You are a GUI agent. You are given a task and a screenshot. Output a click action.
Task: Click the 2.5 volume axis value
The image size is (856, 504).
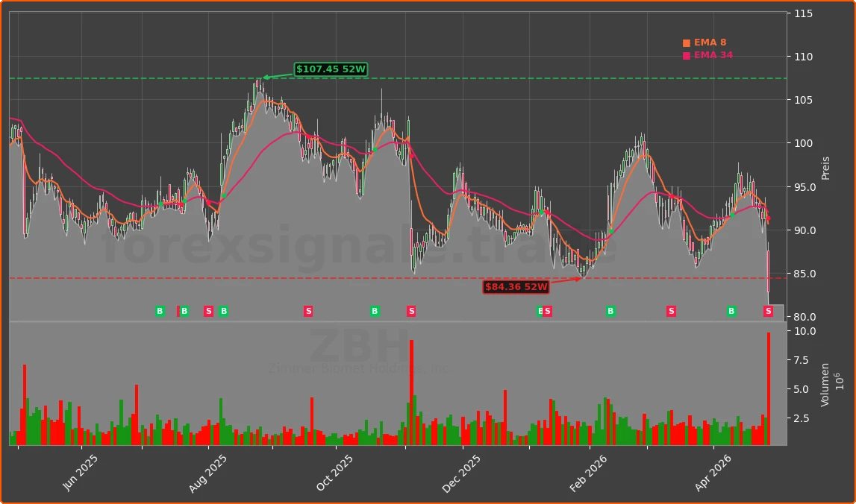(802, 418)
